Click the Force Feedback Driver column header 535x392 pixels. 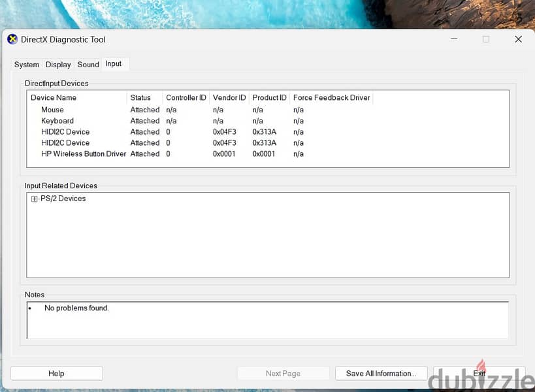click(332, 97)
